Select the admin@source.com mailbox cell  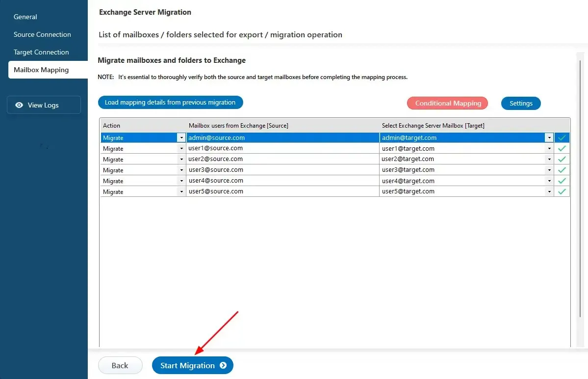(283, 138)
